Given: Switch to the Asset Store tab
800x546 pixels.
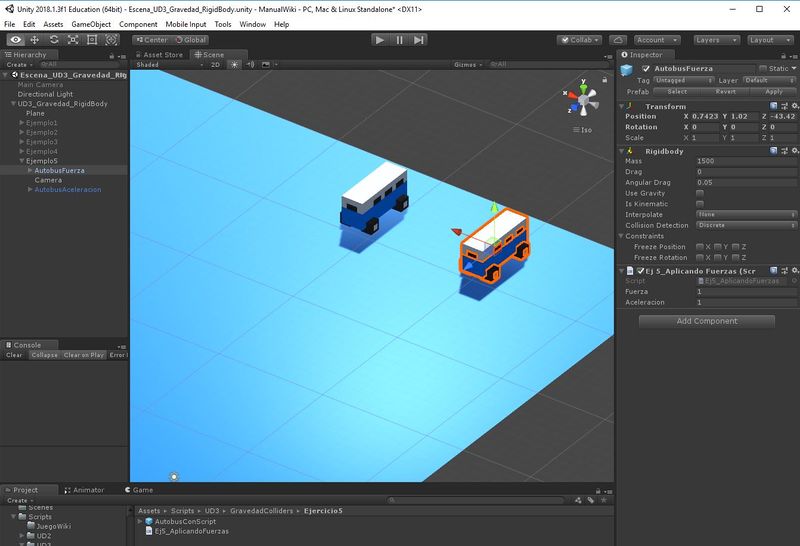Looking at the screenshot, I should pyautogui.click(x=160, y=55).
